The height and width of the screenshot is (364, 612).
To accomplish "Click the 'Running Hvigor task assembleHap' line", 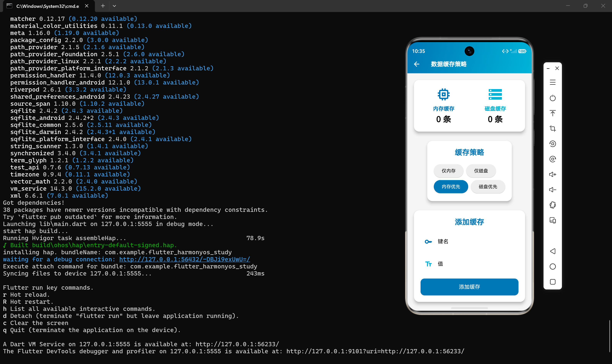I will coord(64,238).
